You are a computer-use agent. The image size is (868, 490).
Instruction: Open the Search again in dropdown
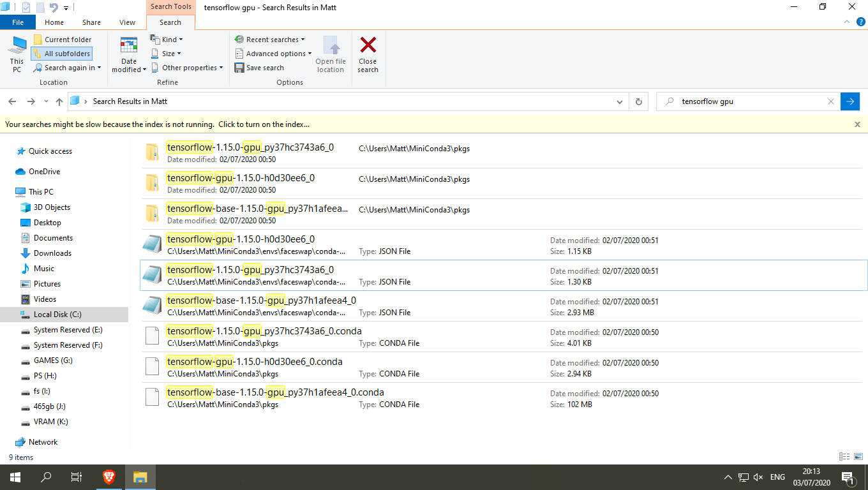(x=67, y=68)
